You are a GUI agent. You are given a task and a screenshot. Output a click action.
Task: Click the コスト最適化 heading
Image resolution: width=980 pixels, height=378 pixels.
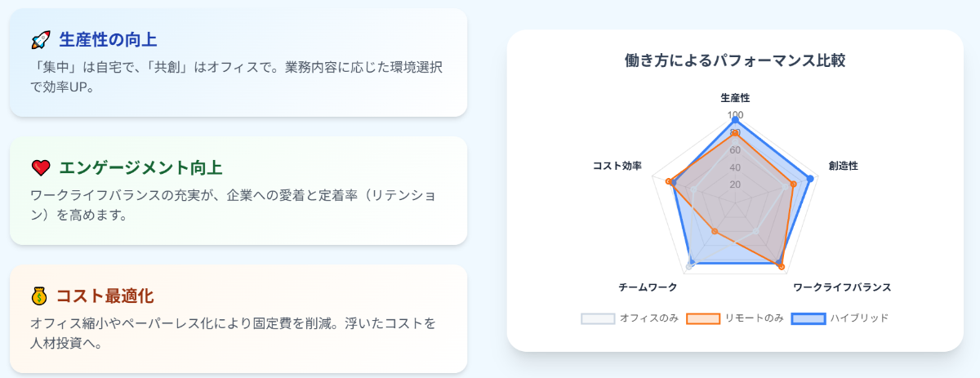[105, 296]
